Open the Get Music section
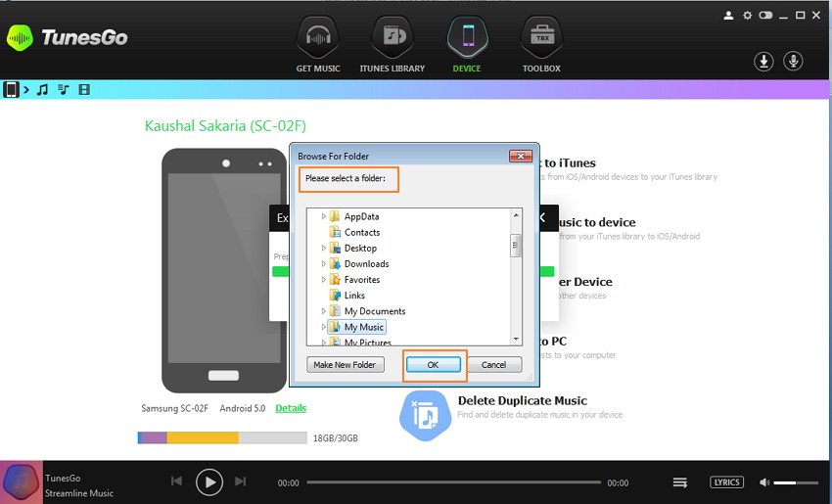Screen dimensions: 832x504 point(318,45)
